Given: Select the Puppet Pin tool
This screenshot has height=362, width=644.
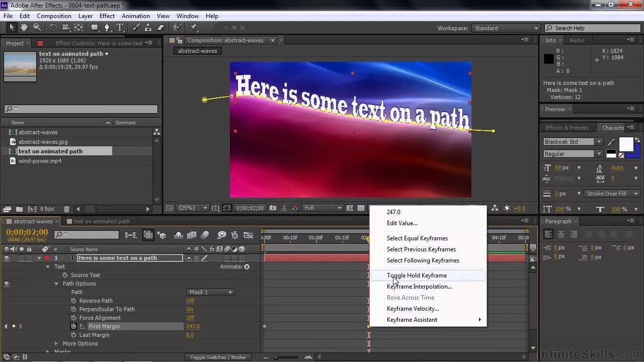Looking at the screenshot, I should click(x=194, y=28).
